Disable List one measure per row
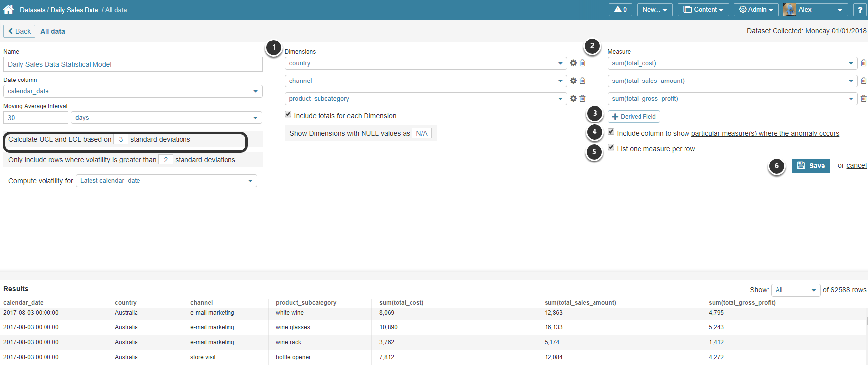 tap(611, 148)
